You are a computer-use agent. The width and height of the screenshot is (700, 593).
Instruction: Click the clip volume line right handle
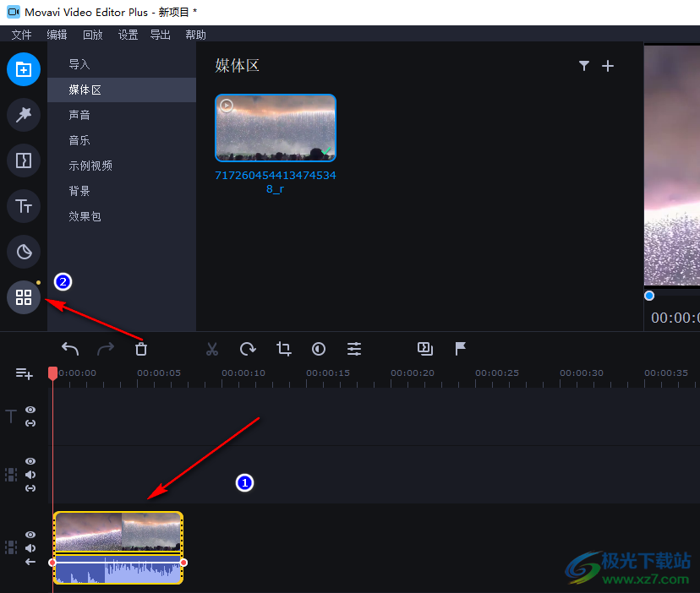[183, 563]
